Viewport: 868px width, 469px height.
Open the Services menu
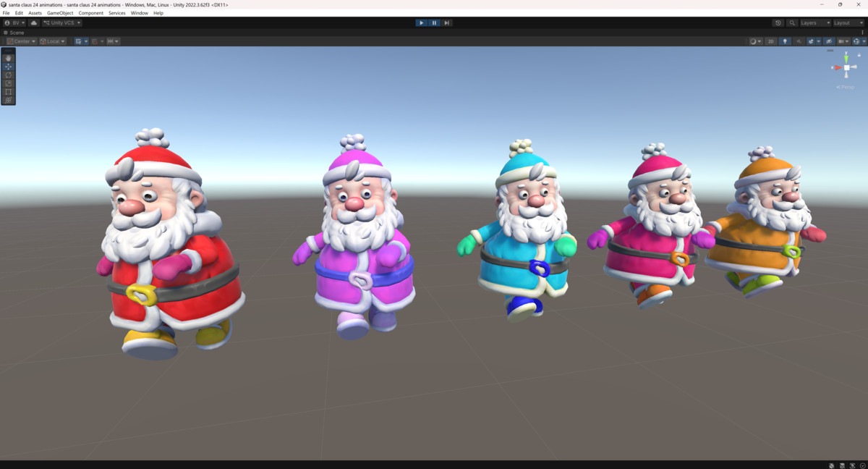[117, 13]
